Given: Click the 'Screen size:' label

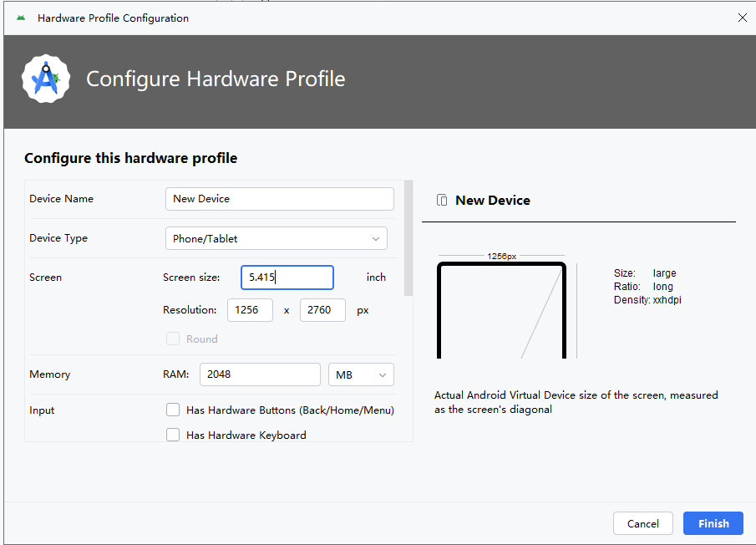Looking at the screenshot, I should click(191, 278).
